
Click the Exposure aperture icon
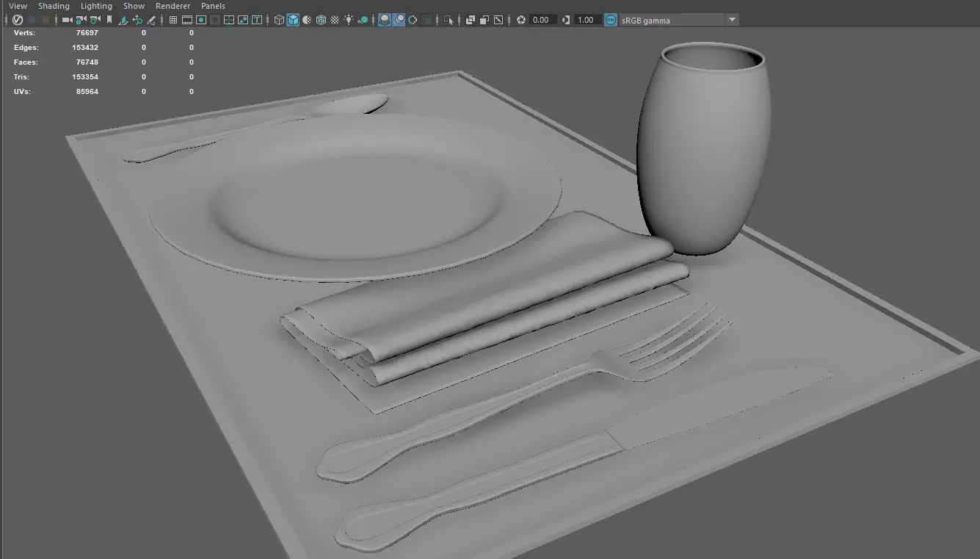point(521,20)
